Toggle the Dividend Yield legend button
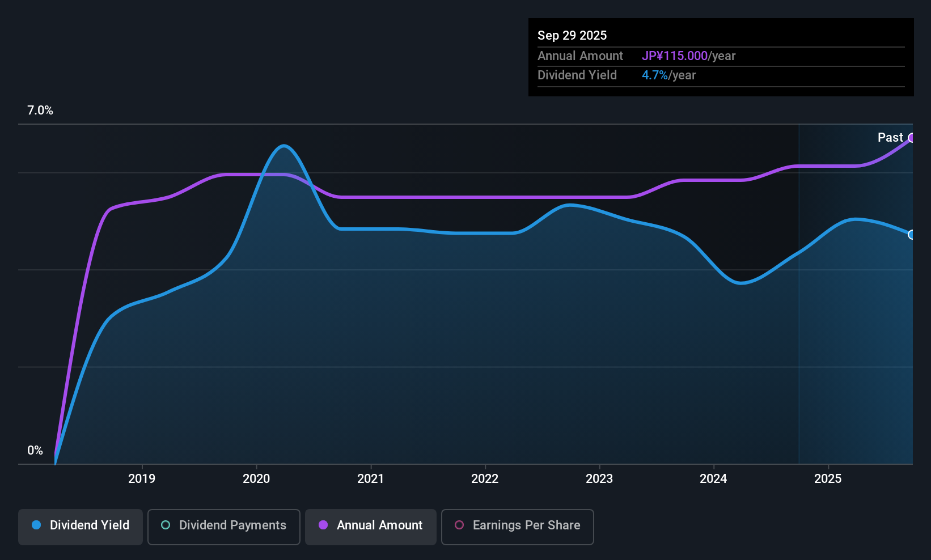931x560 pixels. (81, 527)
